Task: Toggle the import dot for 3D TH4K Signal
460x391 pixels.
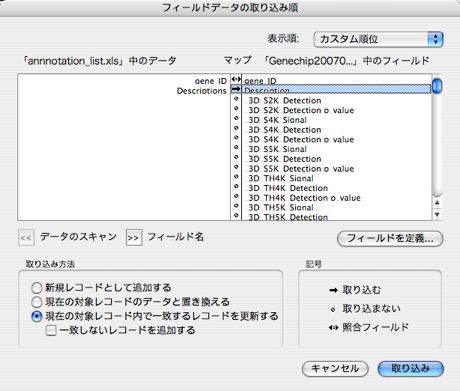Action: [x=236, y=177]
